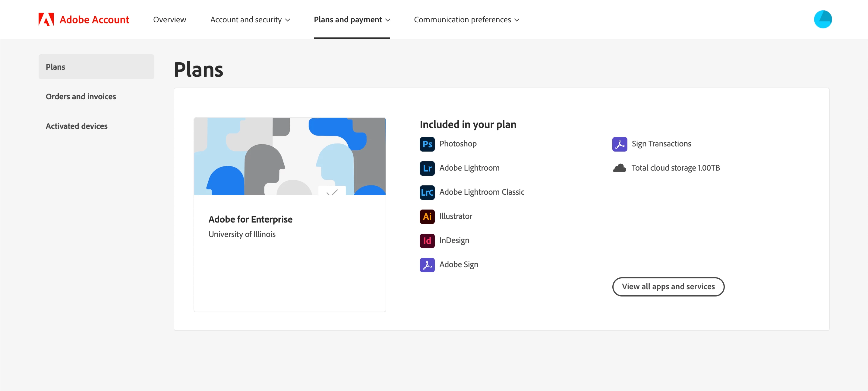The height and width of the screenshot is (391, 868).
Task: Select Plans in the sidebar
Action: (96, 67)
